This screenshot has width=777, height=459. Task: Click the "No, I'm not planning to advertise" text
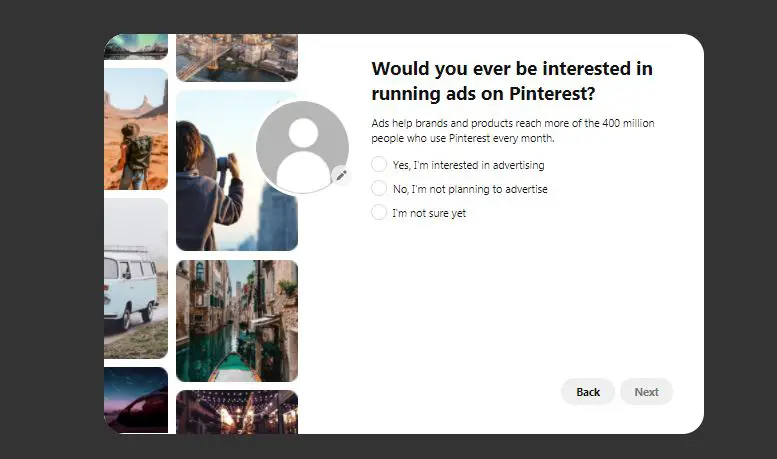pos(470,189)
